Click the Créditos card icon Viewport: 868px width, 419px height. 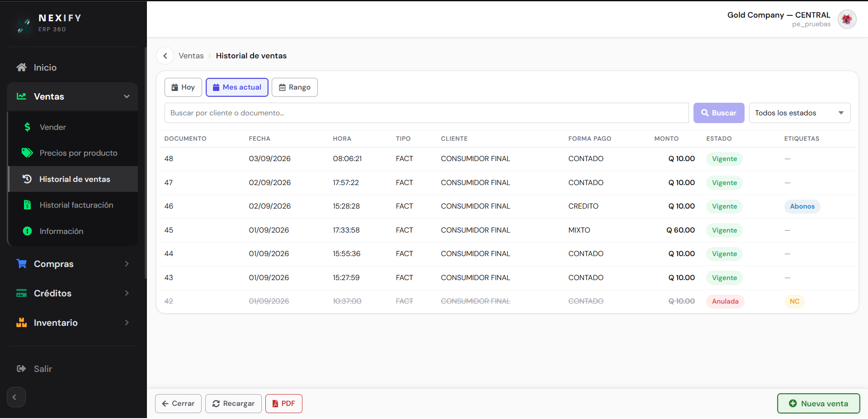(21, 293)
